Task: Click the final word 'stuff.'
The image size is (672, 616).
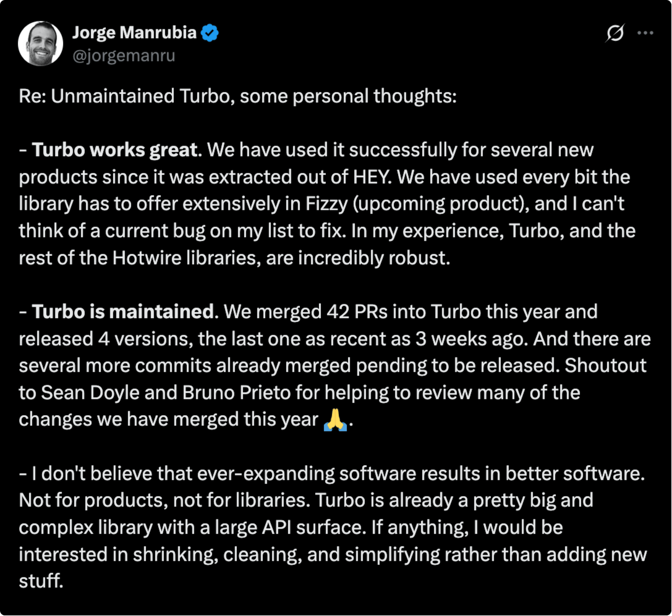Action: (41, 581)
